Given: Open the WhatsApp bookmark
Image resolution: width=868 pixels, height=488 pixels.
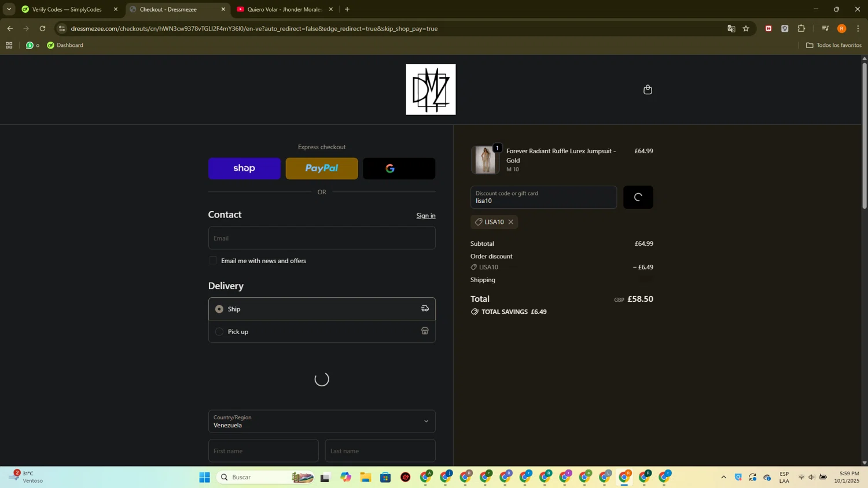Looking at the screenshot, I should (32, 45).
